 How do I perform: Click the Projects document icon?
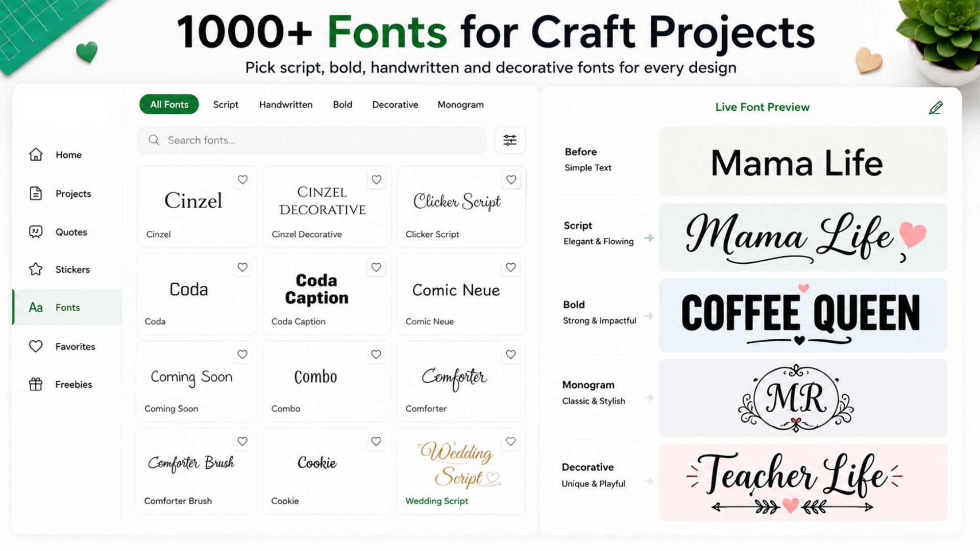(36, 193)
